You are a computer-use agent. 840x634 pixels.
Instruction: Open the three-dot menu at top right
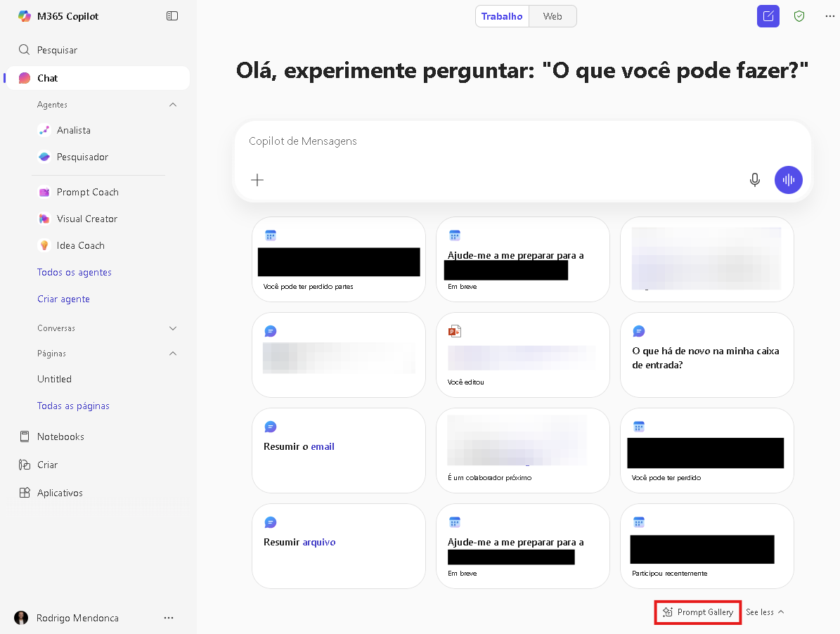click(829, 16)
